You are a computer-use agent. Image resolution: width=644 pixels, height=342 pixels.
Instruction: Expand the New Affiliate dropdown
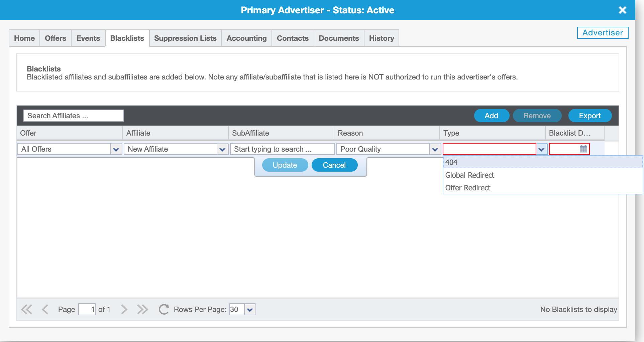click(222, 149)
